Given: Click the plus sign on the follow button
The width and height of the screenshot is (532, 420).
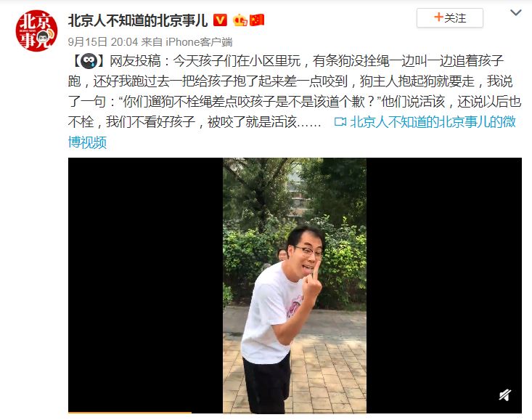Looking at the screenshot, I should [x=438, y=17].
